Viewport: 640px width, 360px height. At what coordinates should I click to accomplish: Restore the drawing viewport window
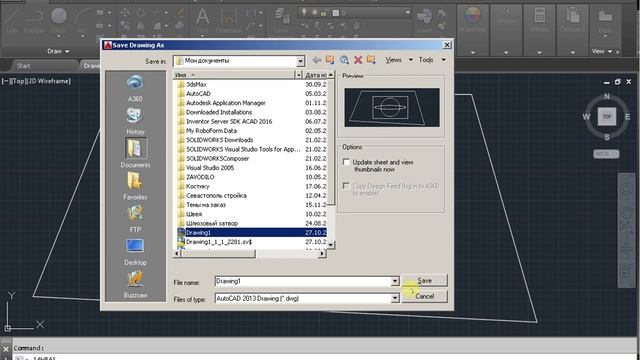pos(618,82)
